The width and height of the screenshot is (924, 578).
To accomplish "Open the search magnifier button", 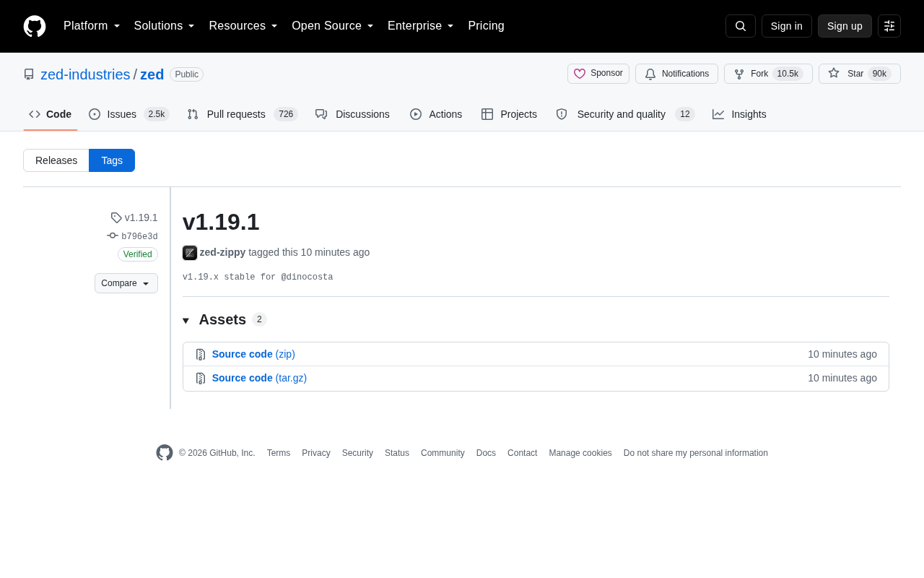I will point(741,26).
